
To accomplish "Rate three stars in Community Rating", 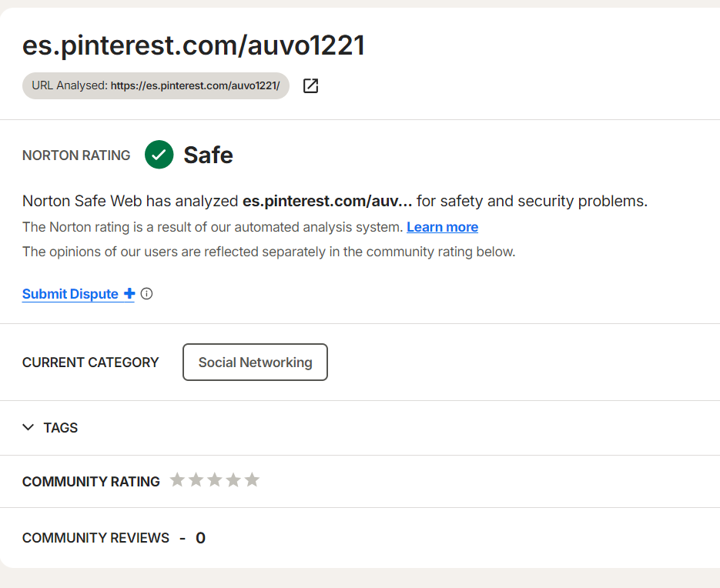I will pos(215,480).
